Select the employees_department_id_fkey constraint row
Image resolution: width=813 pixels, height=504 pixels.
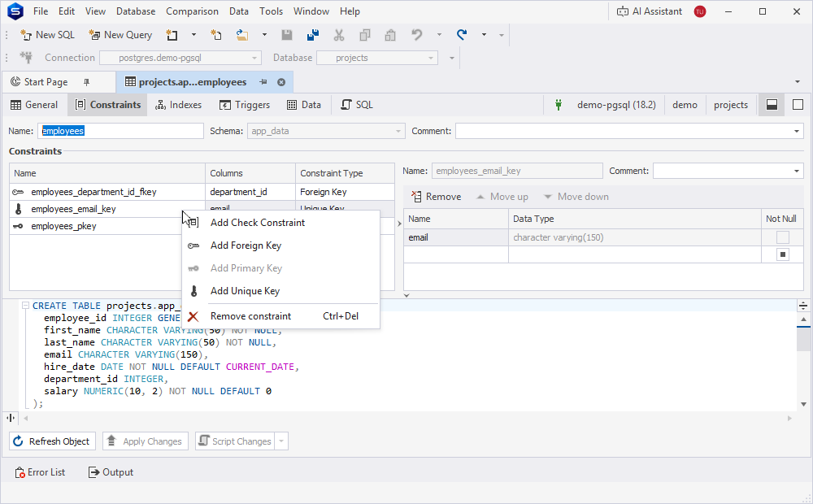pos(202,192)
